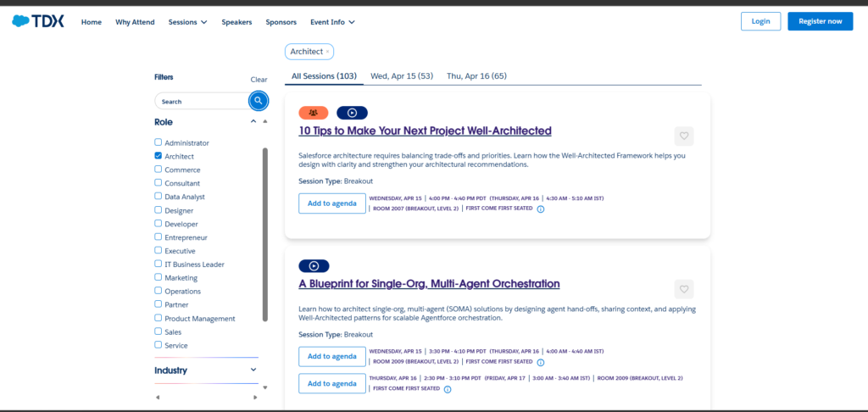Image resolution: width=868 pixels, height=412 pixels.
Task: Open info icon beside Room 2007 seating note
Action: pos(541,209)
